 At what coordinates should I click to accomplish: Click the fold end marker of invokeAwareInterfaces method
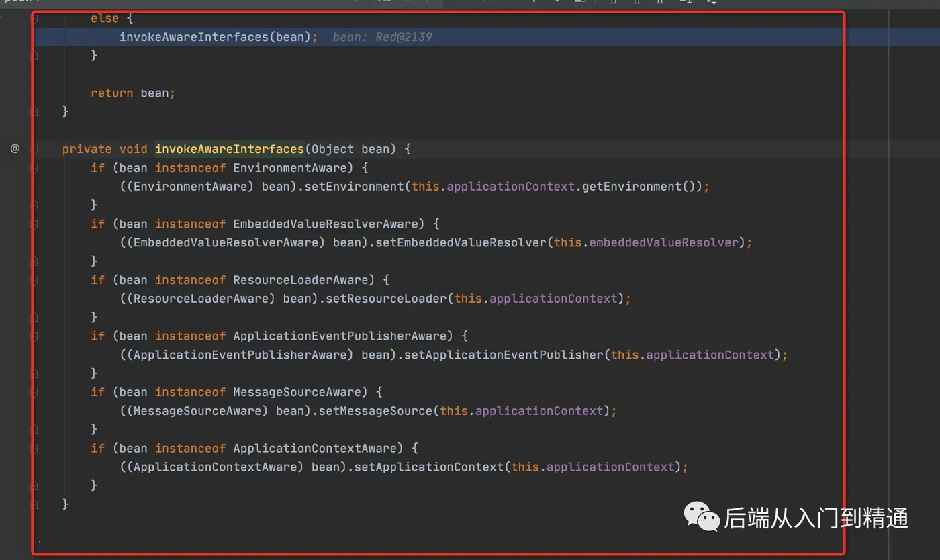pos(34,504)
